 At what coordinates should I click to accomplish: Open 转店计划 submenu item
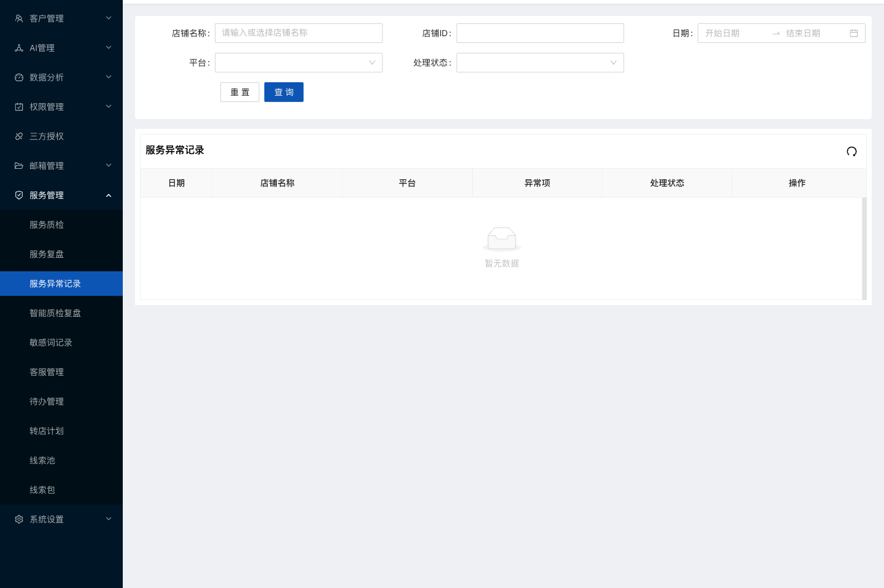click(61, 431)
